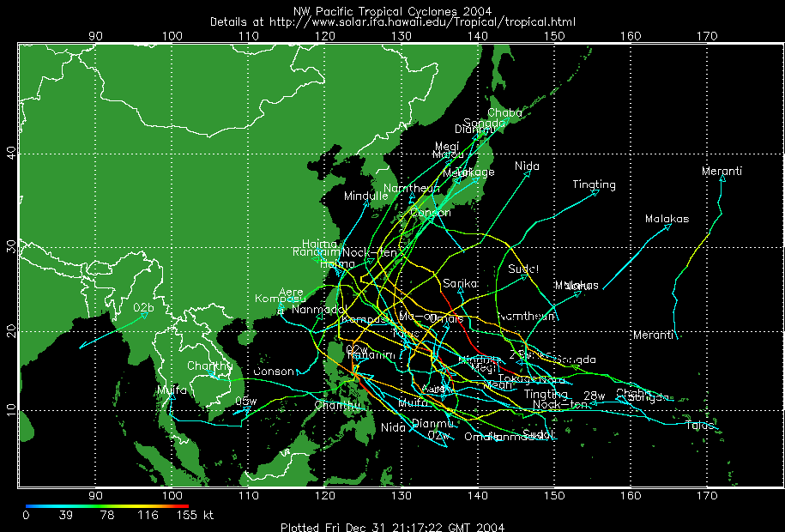Click the NW Pacific Tropical Cyclones 2004 title

click(x=392, y=10)
